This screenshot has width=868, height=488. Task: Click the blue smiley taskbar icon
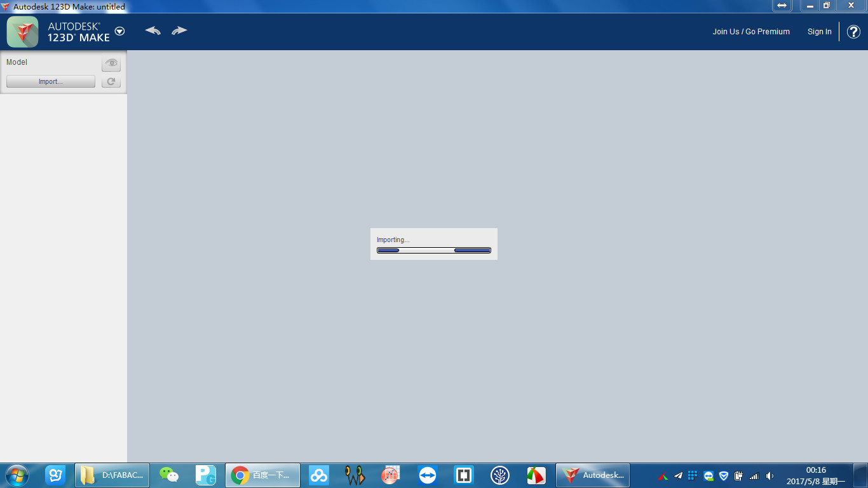[x=55, y=475]
